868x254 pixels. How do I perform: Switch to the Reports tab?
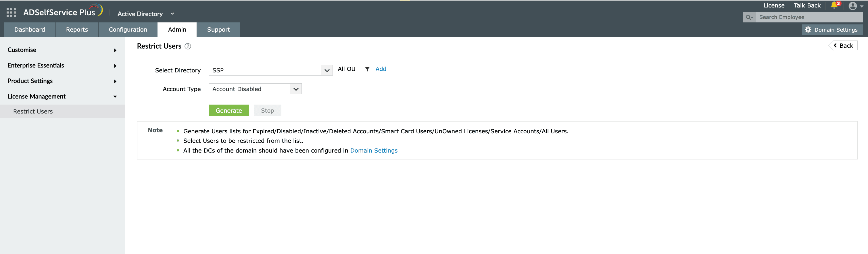[77, 30]
